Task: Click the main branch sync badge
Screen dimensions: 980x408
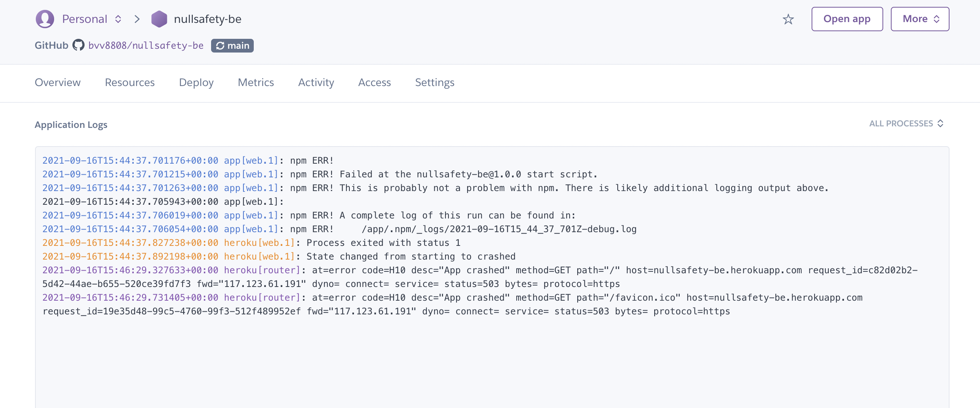Action: coord(232,46)
